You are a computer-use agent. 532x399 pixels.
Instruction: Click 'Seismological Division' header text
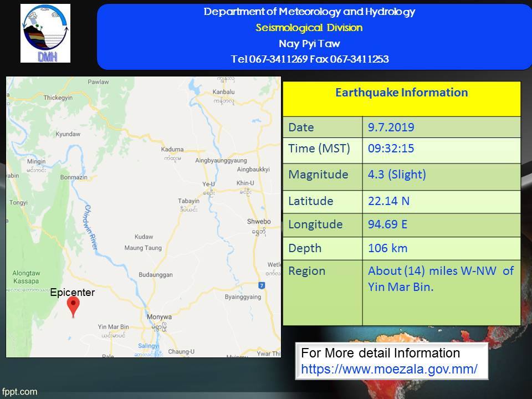pyautogui.click(x=309, y=28)
